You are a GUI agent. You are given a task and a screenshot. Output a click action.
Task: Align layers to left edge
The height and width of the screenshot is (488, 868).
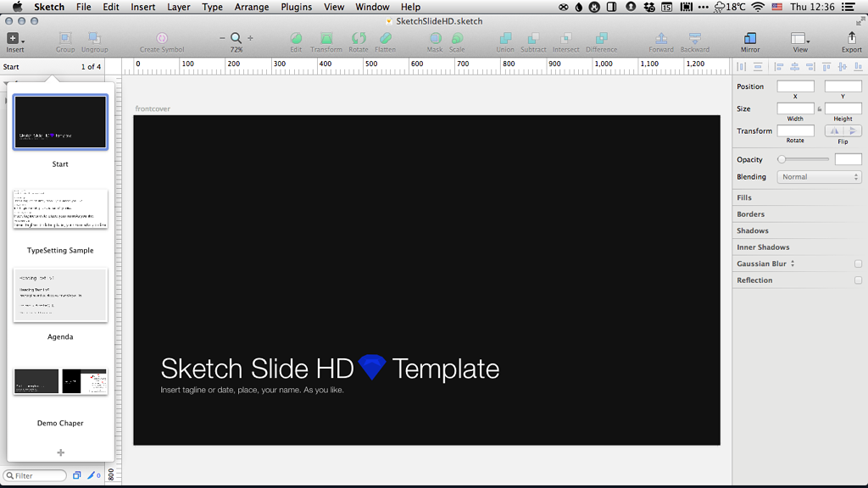(779, 67)
